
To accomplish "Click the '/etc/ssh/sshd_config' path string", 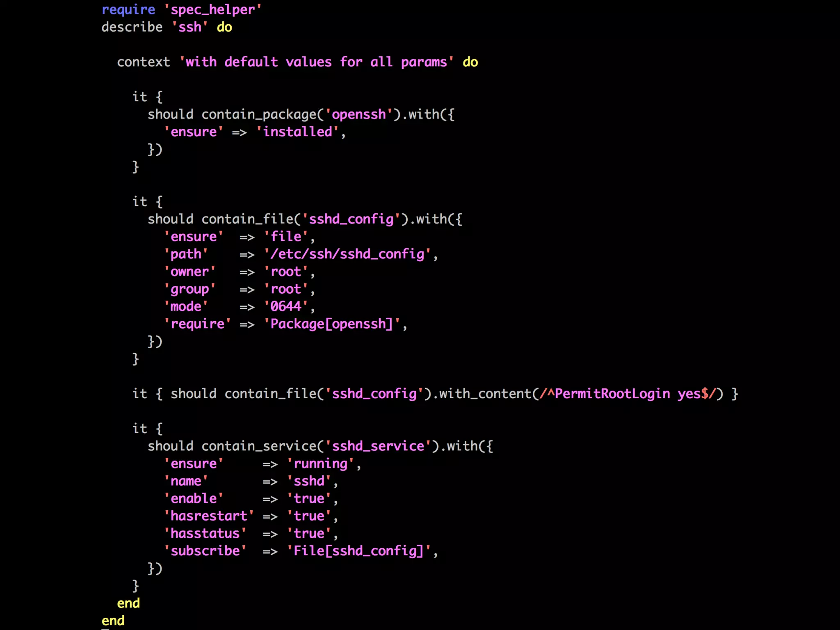I will coord(347,254).
